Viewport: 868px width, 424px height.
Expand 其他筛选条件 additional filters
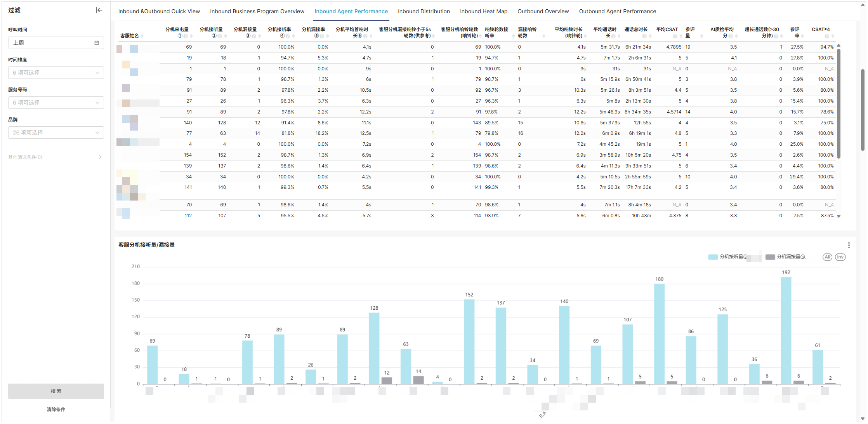tap(55, 157)
